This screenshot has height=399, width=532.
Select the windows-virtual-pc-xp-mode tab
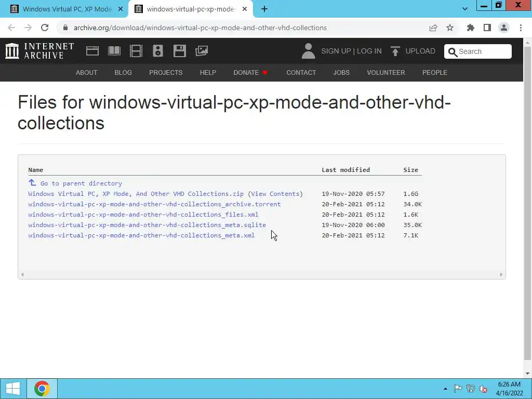tap(190, 9)
